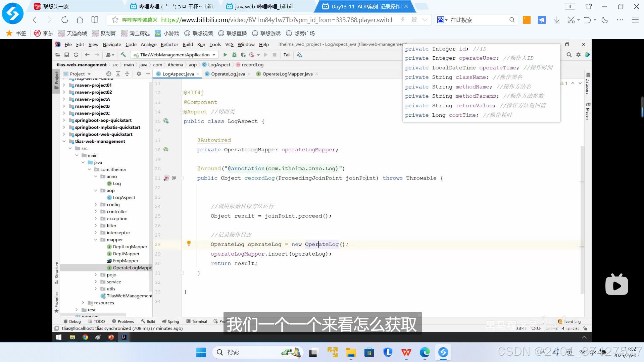Expand the service package folder
644x362 pixels.
pyautogui.click(x=96, y=282)
